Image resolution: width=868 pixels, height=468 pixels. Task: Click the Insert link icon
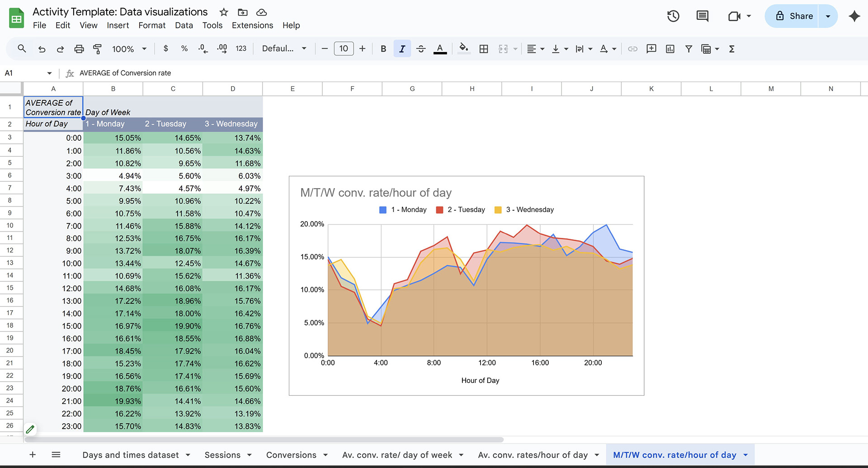[x=632, y=49]
